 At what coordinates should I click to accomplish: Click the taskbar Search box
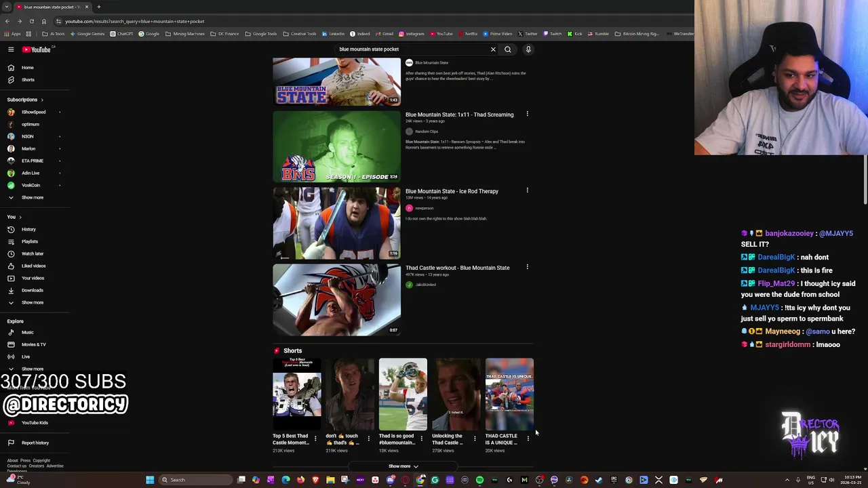pyautogui.click(x=195, y=480)
